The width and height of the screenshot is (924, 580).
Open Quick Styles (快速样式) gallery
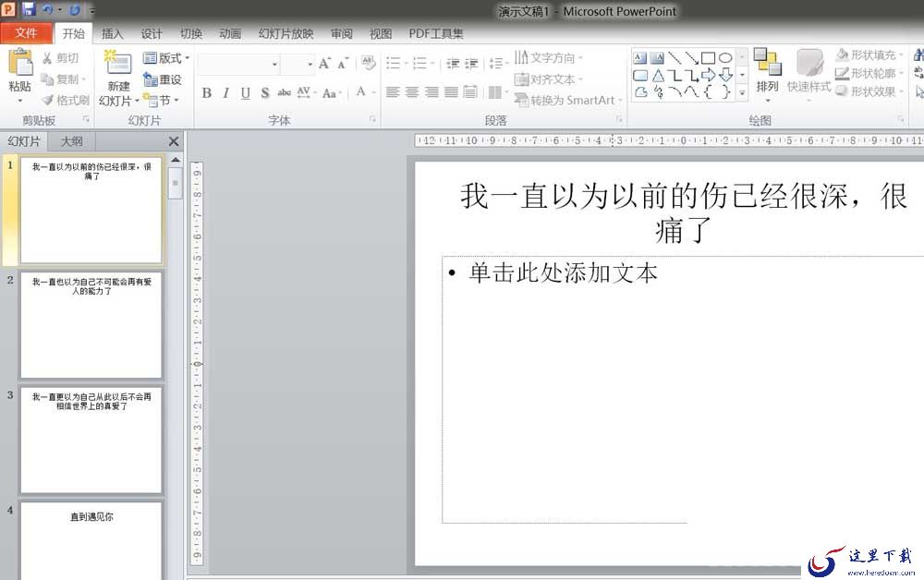click(x=809, y=76)
